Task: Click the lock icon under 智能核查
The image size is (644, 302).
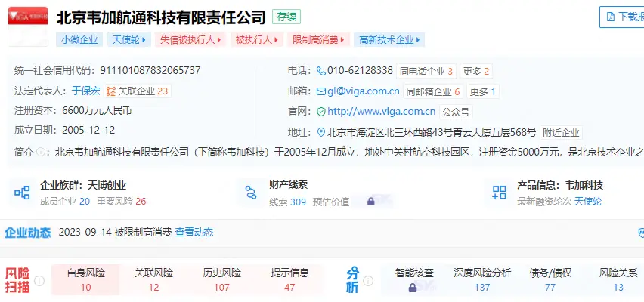Action: click(413, 288)
